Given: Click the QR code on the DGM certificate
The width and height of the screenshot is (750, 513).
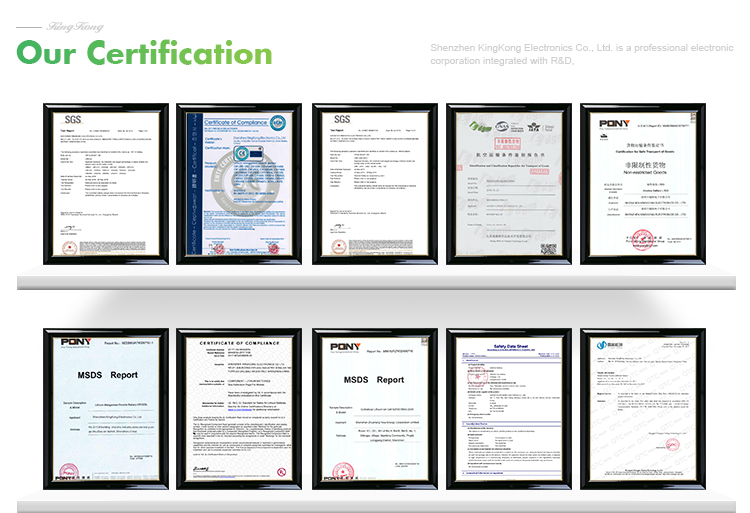Looking at the screenshot, I should coord(548,249).
